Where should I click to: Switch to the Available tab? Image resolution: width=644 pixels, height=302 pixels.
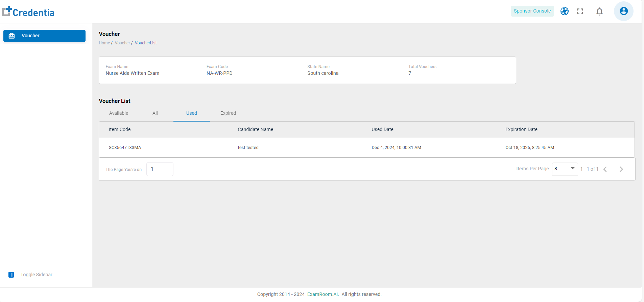coord(119,113)
